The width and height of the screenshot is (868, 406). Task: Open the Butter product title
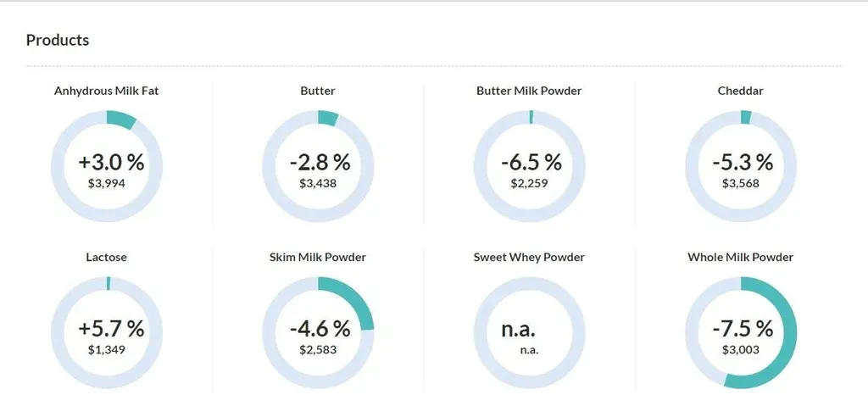pos(318,91)
